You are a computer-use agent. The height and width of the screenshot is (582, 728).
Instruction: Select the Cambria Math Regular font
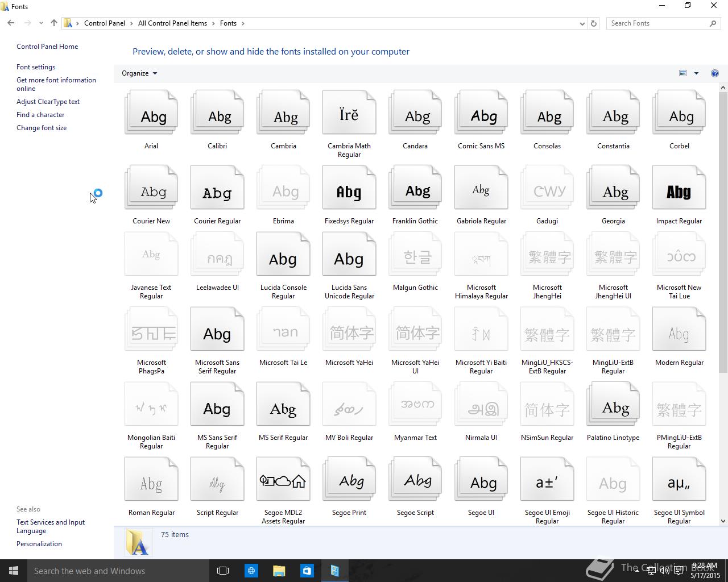click(x=349, y=112)
